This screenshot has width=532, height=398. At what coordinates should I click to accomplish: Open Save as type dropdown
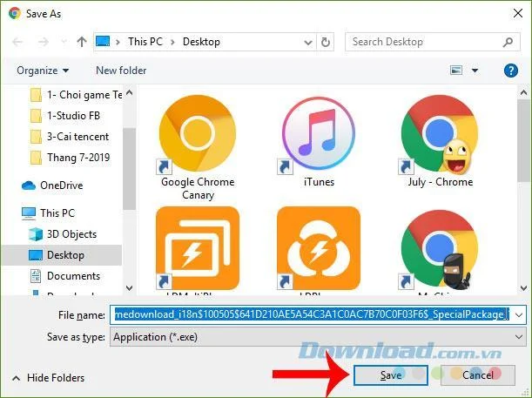318,337
